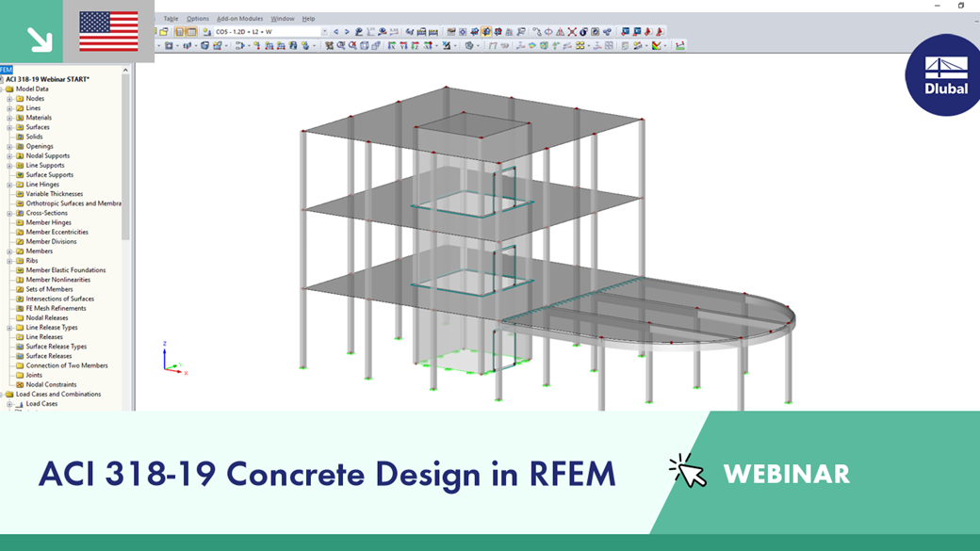Click the zoom window magnifier icon

pos(340,45)
